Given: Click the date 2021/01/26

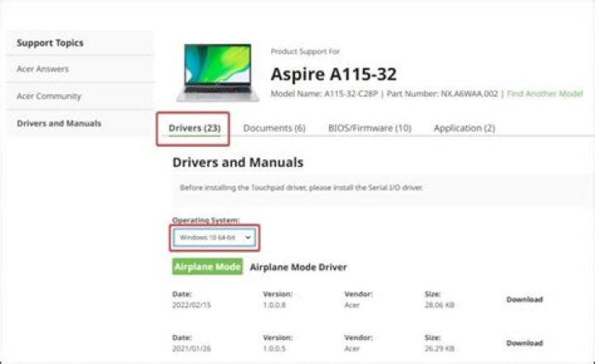Looking at the screenshot, I should click(x=191, y=348).
